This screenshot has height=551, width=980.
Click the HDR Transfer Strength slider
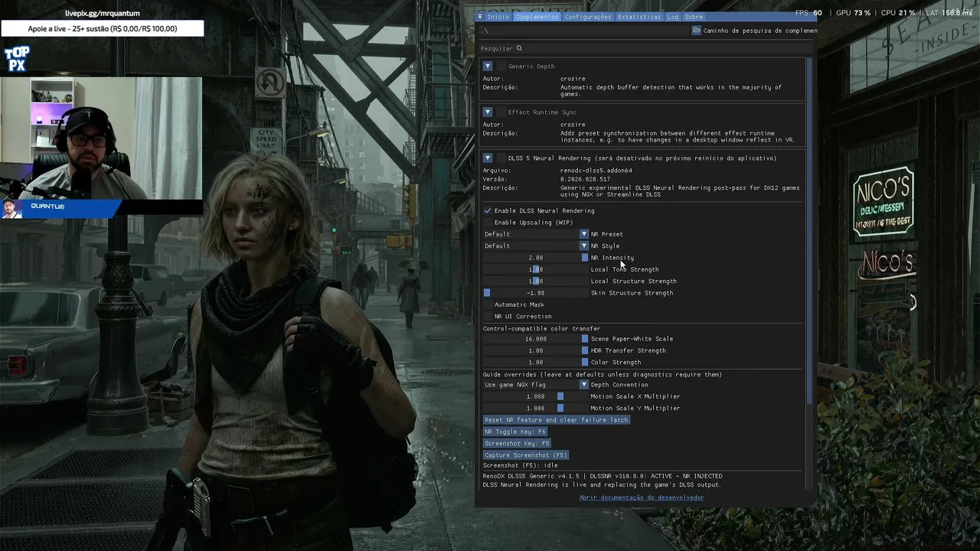click(535, 350)
